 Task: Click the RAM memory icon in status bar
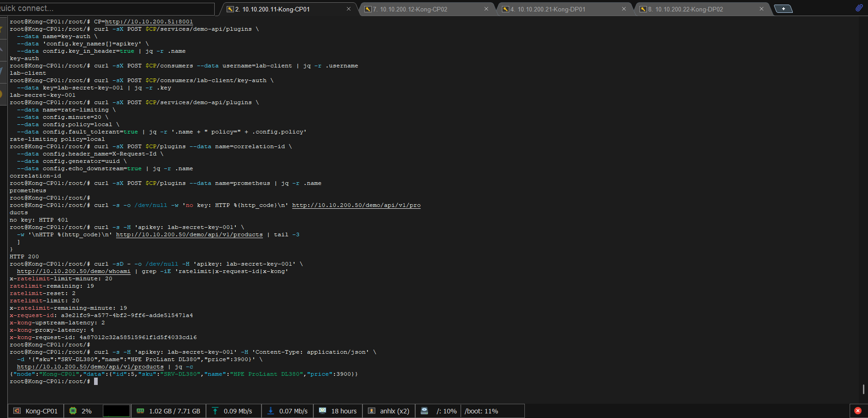140,411
